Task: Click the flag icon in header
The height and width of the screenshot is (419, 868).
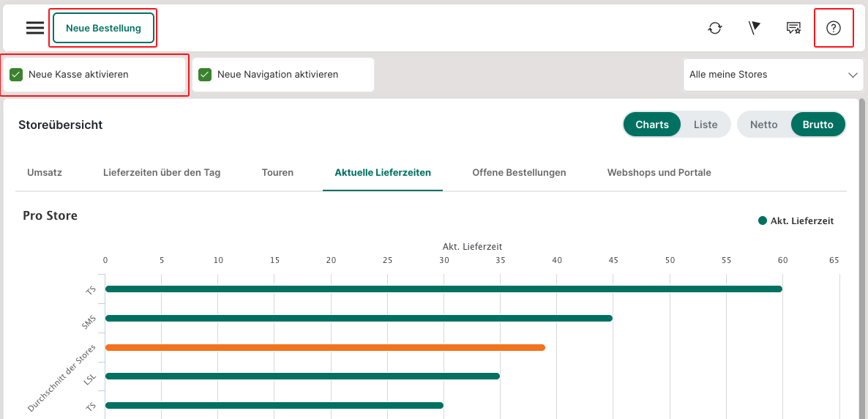Action: pos(755,28)
